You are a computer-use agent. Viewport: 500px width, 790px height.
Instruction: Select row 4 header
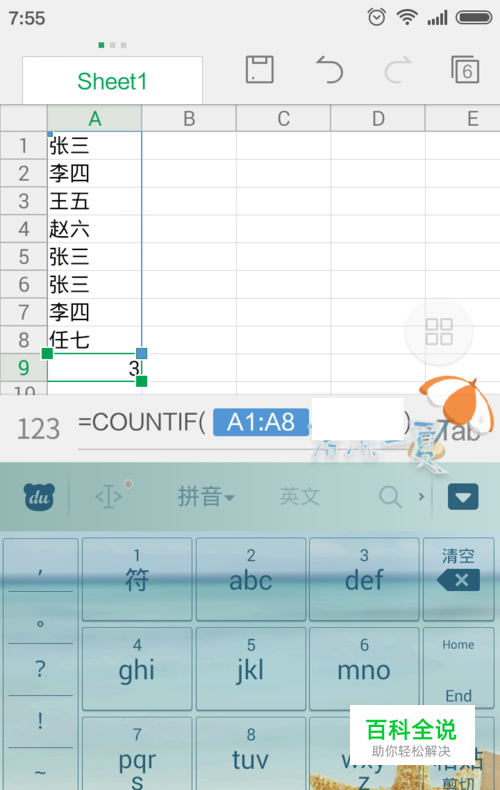tap(24, 229)
